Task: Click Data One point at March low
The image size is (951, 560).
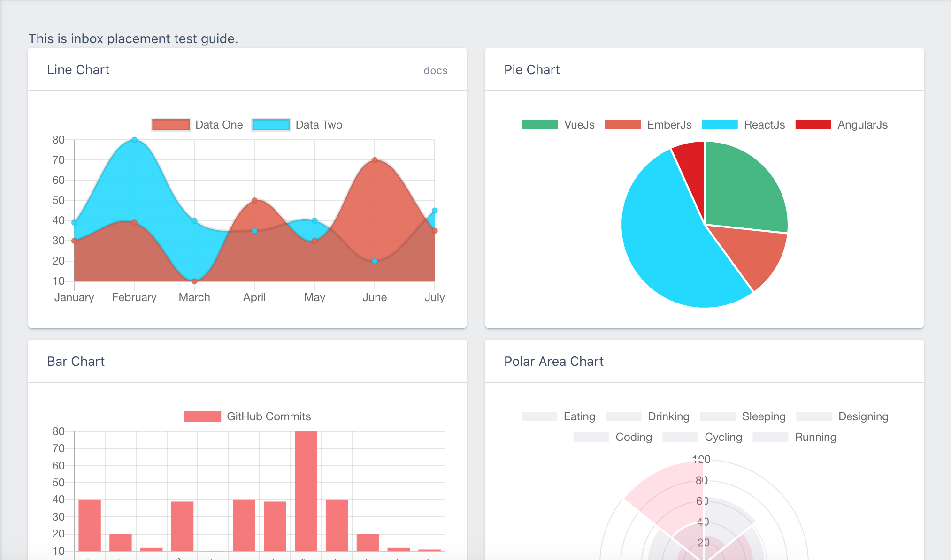Action: pyautogui.click(x=194, y=281)
